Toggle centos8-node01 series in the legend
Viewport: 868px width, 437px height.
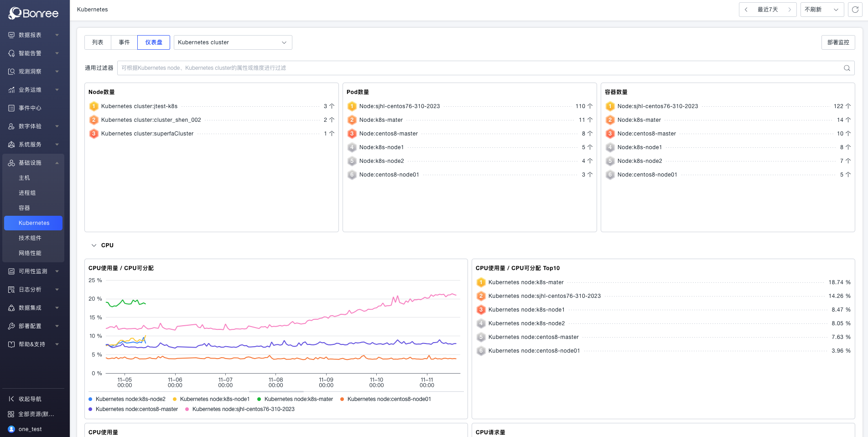click(386, 399)
